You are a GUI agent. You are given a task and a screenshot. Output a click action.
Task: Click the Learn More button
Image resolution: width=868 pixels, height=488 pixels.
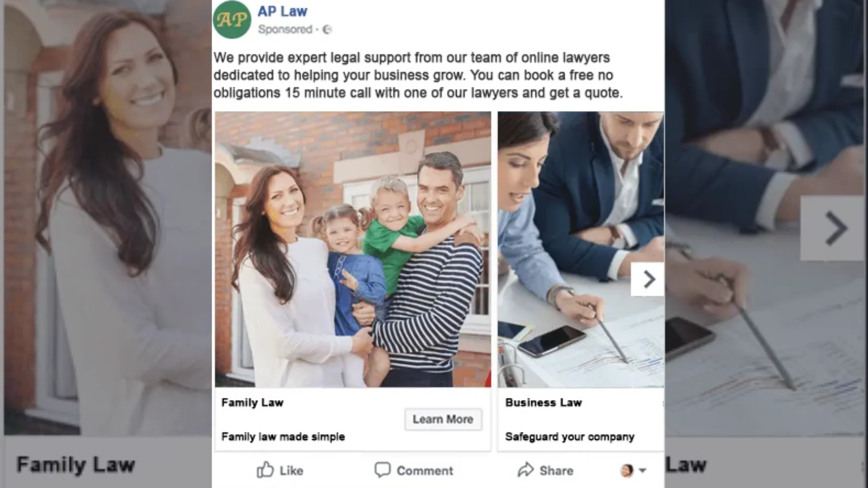coord(443,419)
